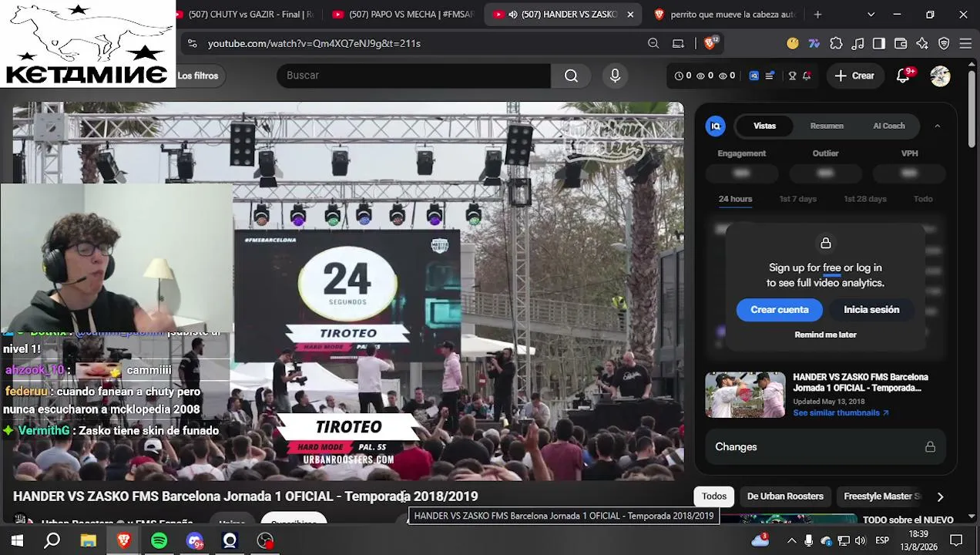Open the browser tab list dropdown arrow
This screenshot has height=555, width=980.
click(871, 15)
